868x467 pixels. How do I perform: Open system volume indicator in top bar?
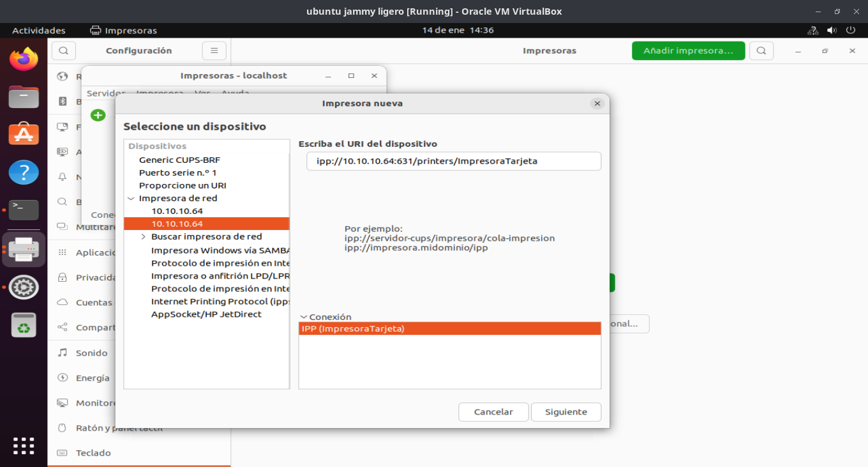pyautogui.click(x=832, y=30)
